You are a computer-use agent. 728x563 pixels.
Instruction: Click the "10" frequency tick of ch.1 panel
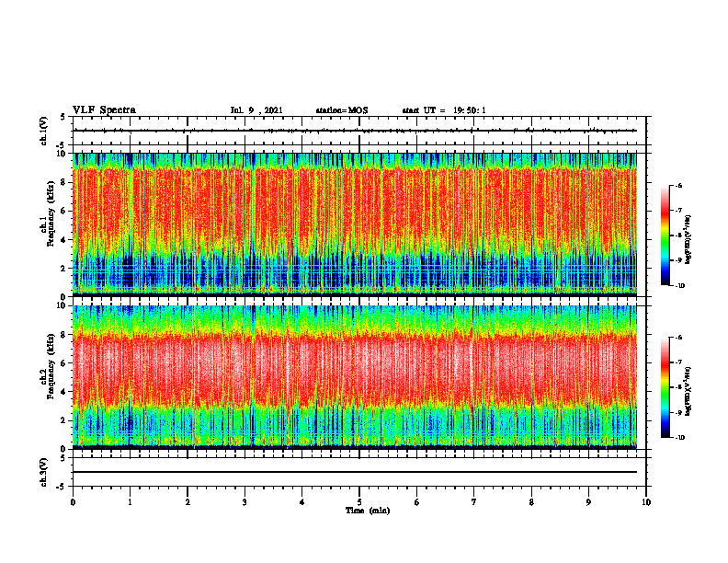click(x=62, y=154)
